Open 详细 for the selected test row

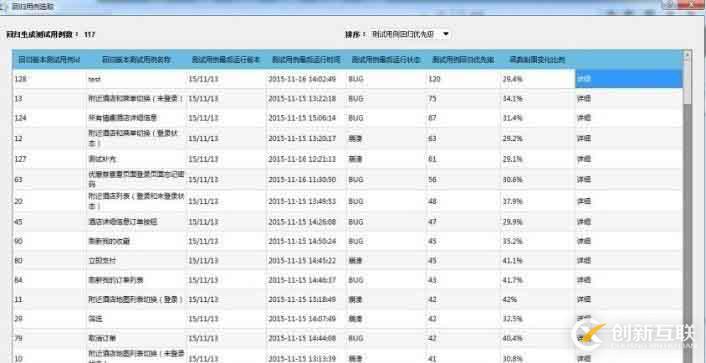point(584,79)
